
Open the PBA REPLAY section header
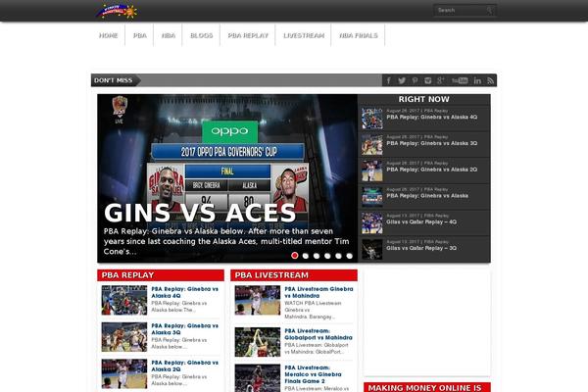(161, 275)
